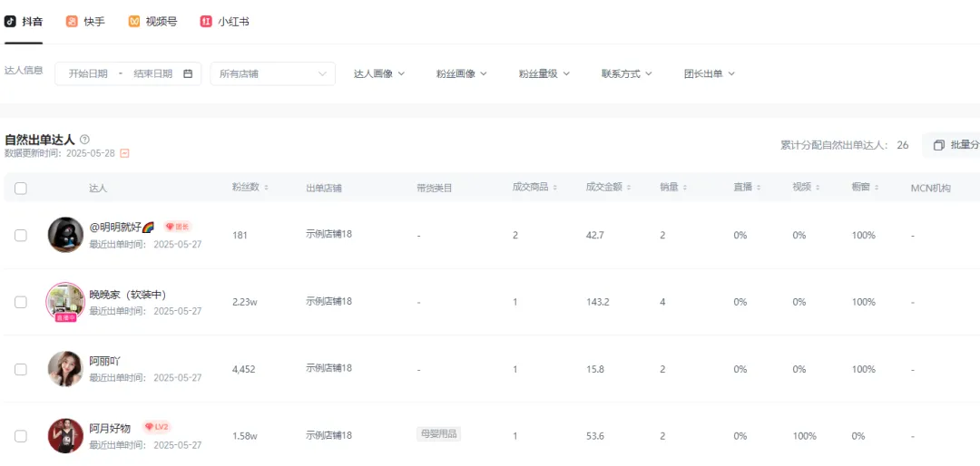Click the LV2 badge next to 阿月好物
Viewport: 980px width, 466px height.
(x=157, y=427)
